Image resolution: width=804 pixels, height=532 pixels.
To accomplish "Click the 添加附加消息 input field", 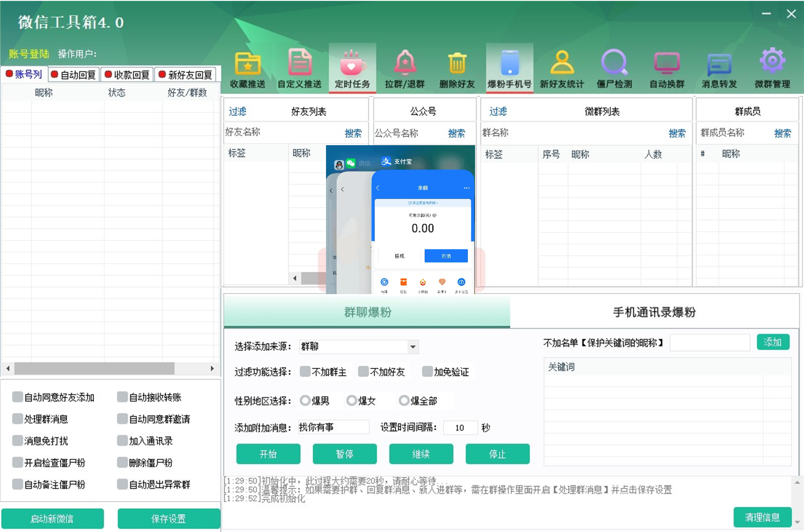I will tap(333, 427).
